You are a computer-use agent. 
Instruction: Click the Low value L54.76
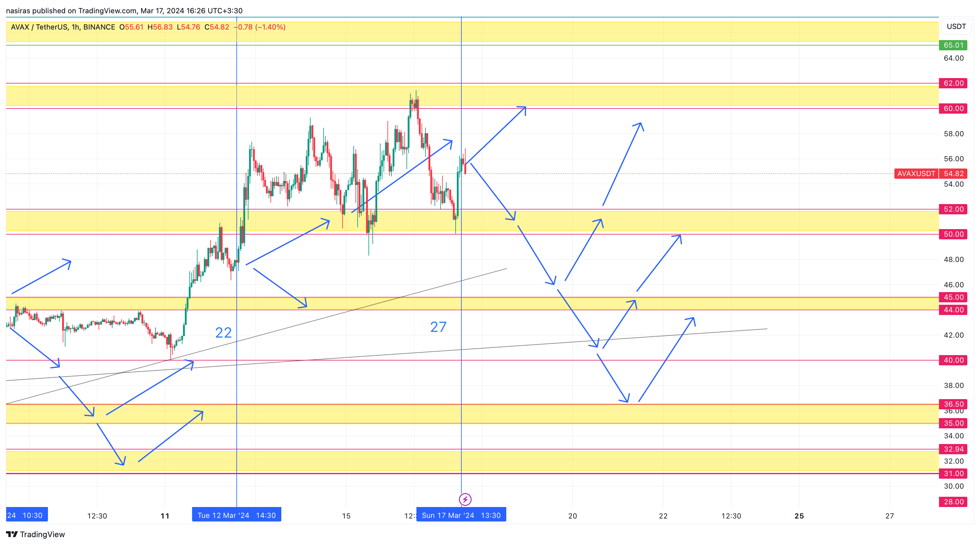[x=188, y=27]
